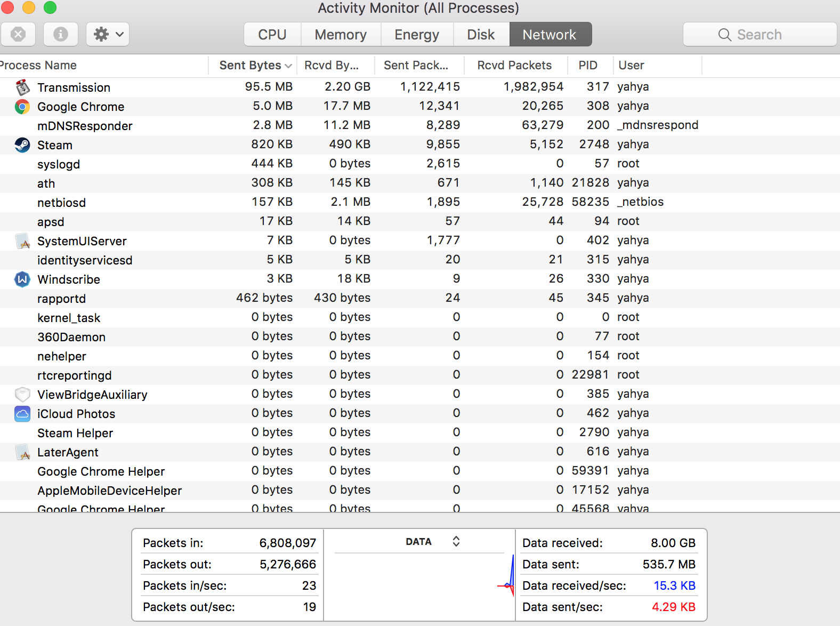Viewport: 840px width, 626px height.
Task: Select the Steam Helper process row
Action: (x=420, y=433)
